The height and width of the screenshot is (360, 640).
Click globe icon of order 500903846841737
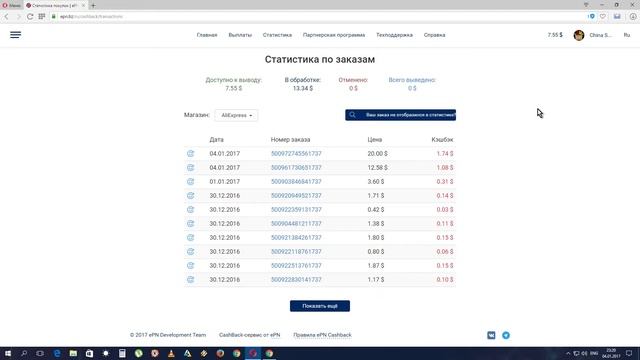click(191, 182)
